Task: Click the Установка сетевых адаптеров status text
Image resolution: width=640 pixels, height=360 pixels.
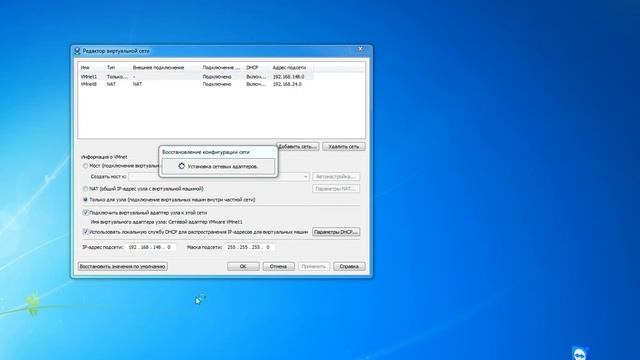Action: tap(223, 167)
